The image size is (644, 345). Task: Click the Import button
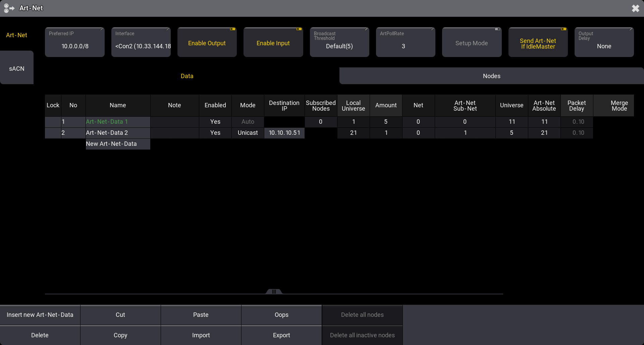[x=201, y=335]
